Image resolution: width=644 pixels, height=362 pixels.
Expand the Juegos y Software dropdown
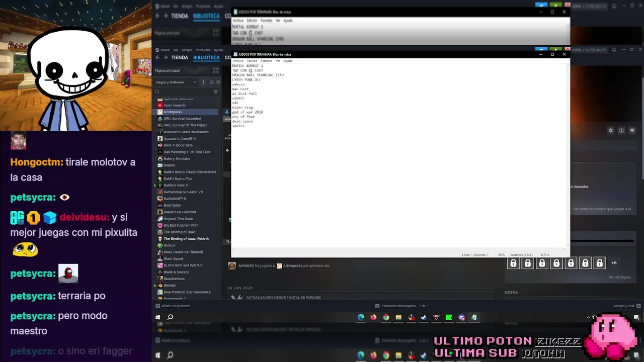(176, 82)
